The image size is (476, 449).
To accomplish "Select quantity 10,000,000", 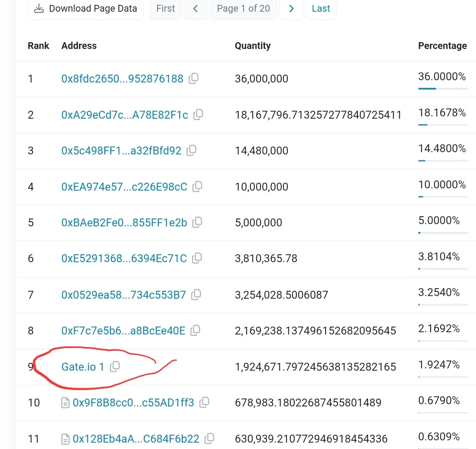I will (262, 187).
